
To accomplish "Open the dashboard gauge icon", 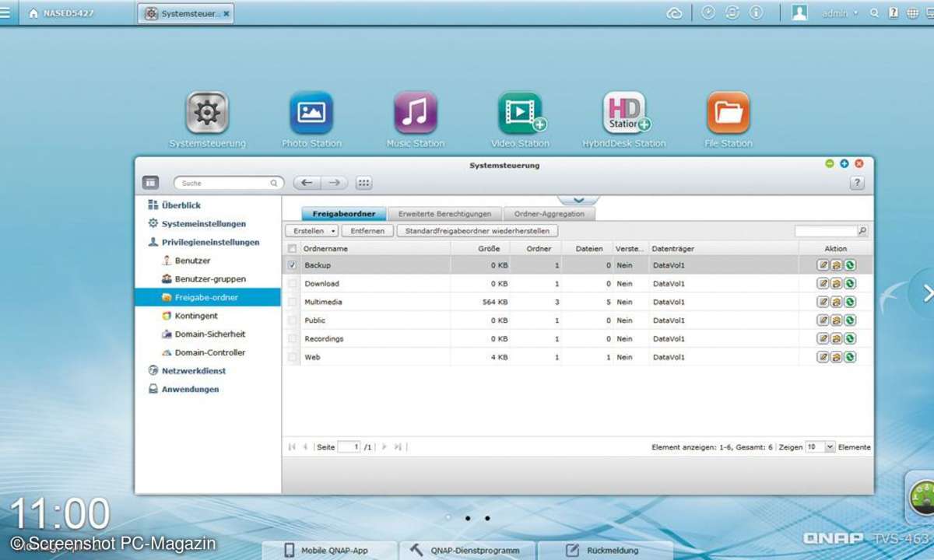I will (922, 498).
